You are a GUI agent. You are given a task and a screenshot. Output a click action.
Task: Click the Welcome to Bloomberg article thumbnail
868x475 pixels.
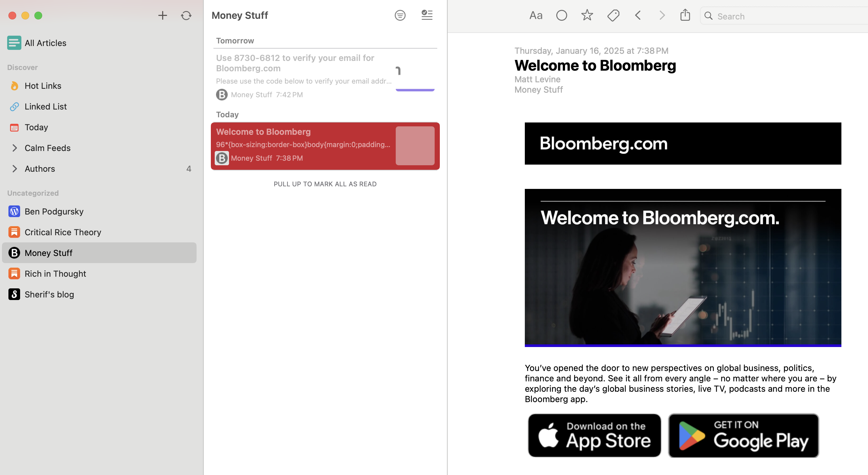click(x=415, y=146)
